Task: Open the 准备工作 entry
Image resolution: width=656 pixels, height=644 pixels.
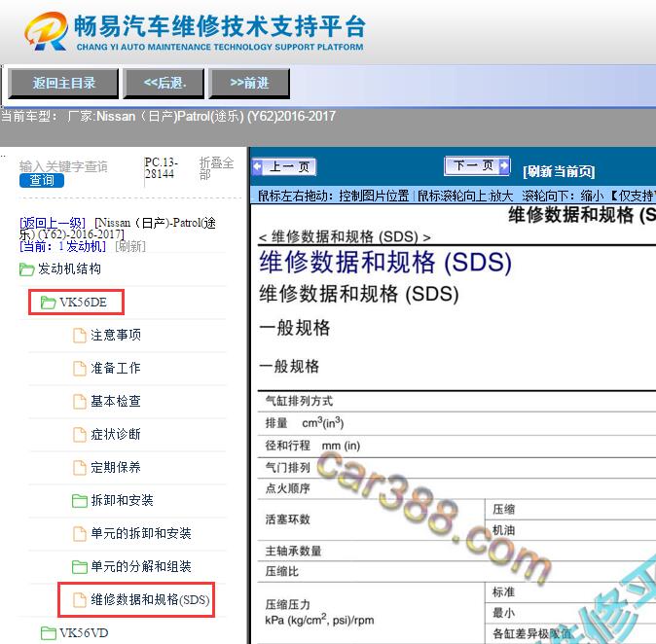Action: tap(116, 368)
